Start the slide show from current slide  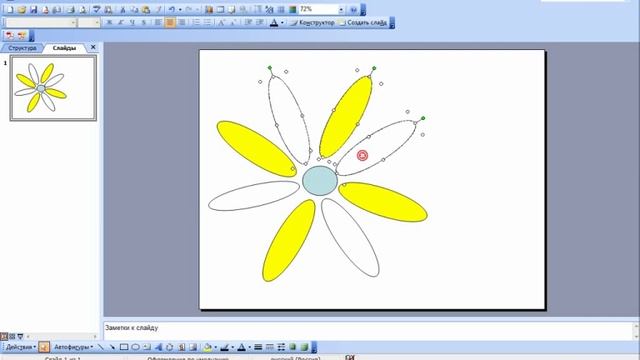20,336
